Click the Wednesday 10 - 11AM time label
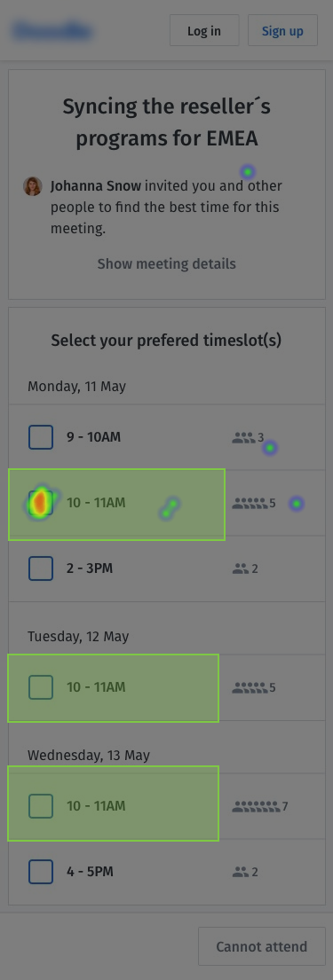This screenshot has height=980, width=333. [97, 806]
